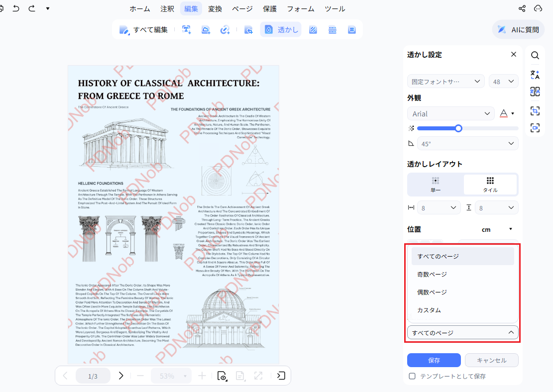Open the 固定フォントサ… size mode dropdown

coord(446,82)
